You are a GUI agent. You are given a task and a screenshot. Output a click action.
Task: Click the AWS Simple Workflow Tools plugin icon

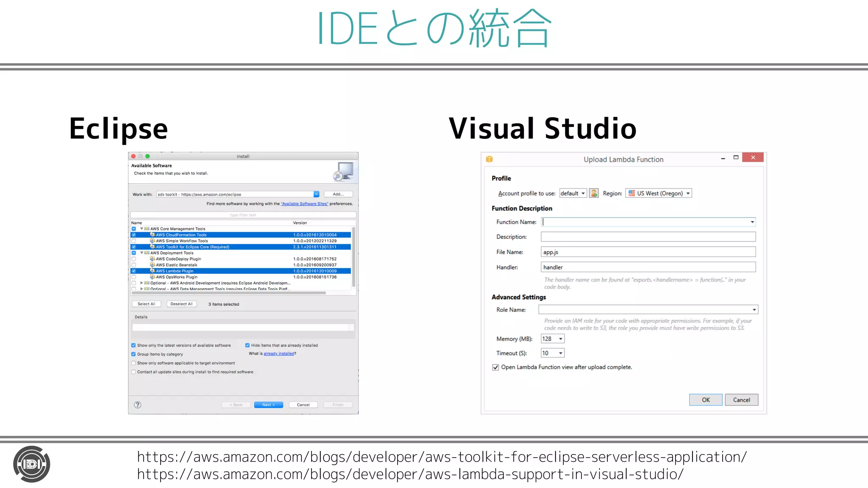152,241
